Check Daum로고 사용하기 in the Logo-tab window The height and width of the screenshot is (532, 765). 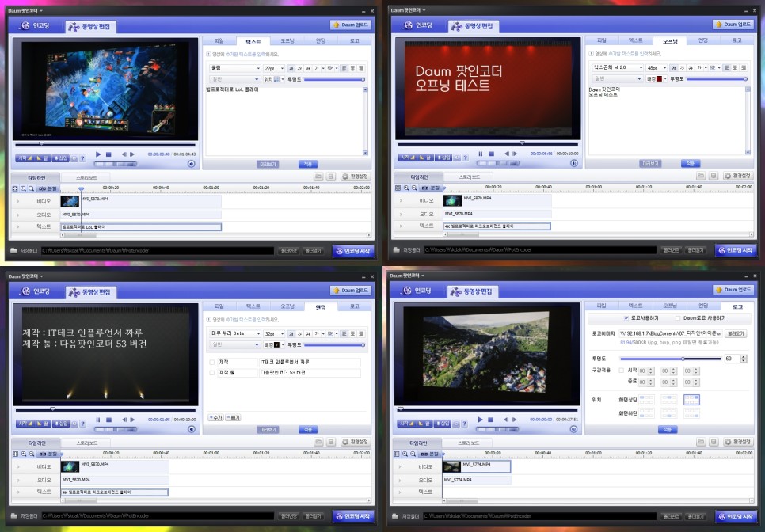[x=678, y=318]
